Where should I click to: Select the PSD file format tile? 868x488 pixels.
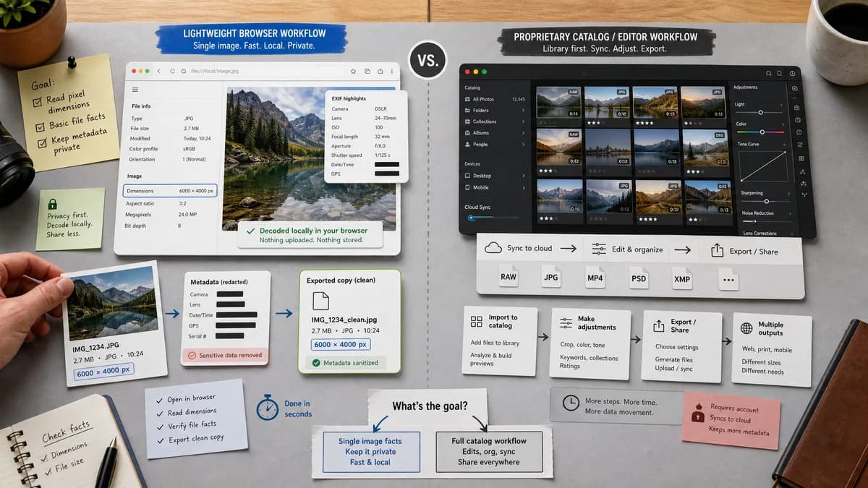coord(639,278)
